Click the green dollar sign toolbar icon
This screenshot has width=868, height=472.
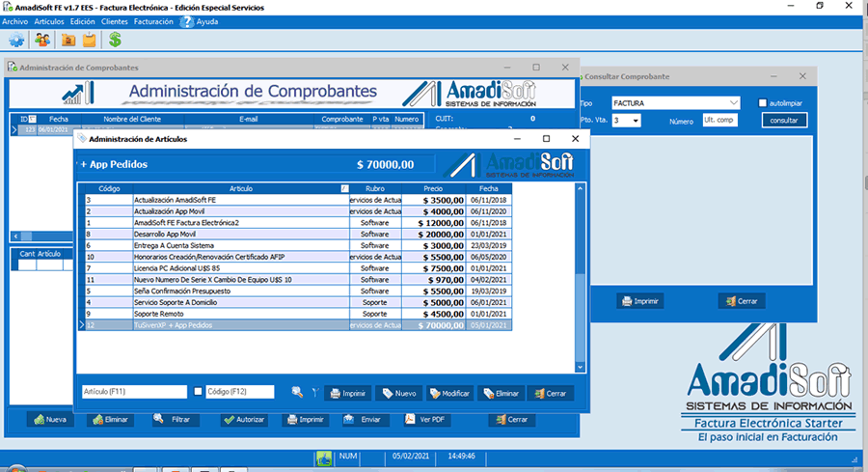pyautogui.click(x=115, y=40)
